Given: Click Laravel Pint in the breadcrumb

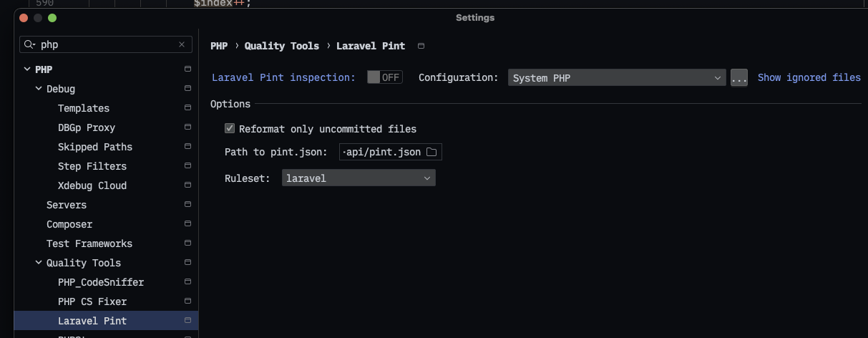Looking at the screenshot, I should tap(371, 46).
